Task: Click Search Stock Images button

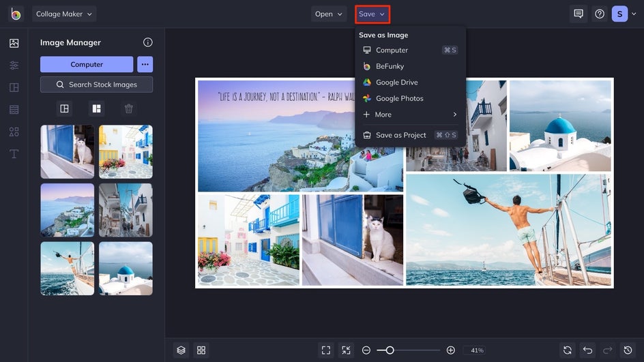Action: [x=96, y=85]
